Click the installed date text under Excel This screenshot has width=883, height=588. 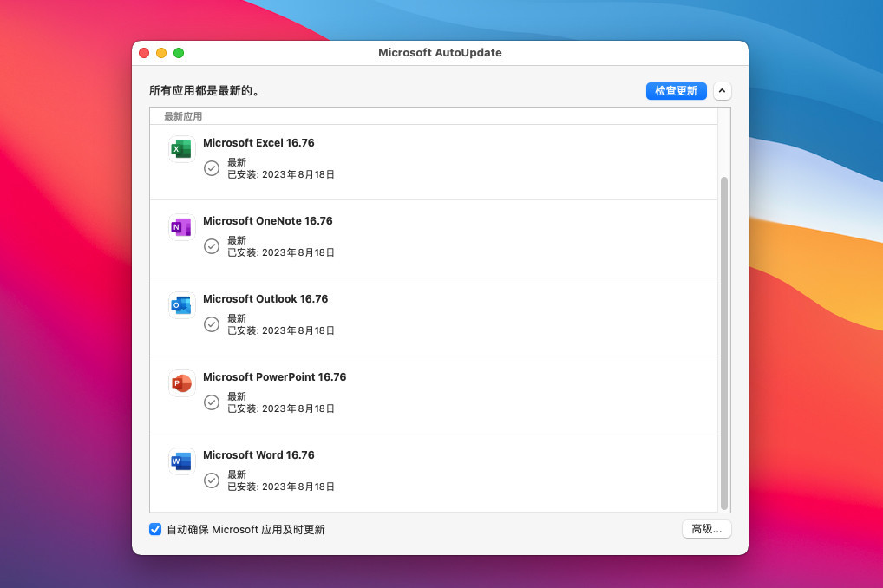pyautogui.click(x=281, y=174)
